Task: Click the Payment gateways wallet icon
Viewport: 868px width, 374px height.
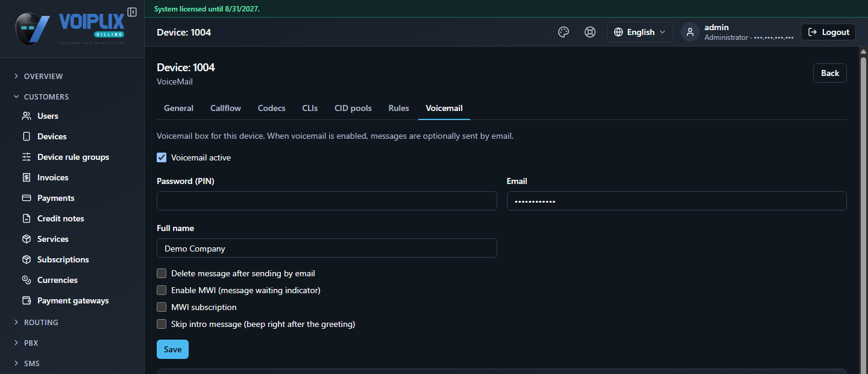Action: pyautogui.click(x=27, y=300)
